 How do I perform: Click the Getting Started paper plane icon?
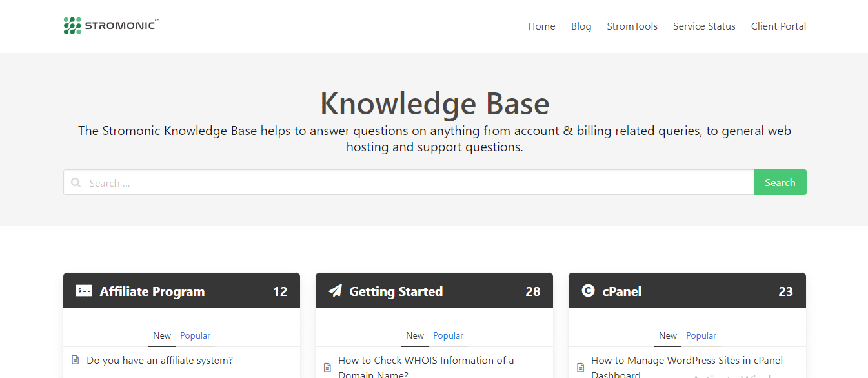(x=335, y=291)
